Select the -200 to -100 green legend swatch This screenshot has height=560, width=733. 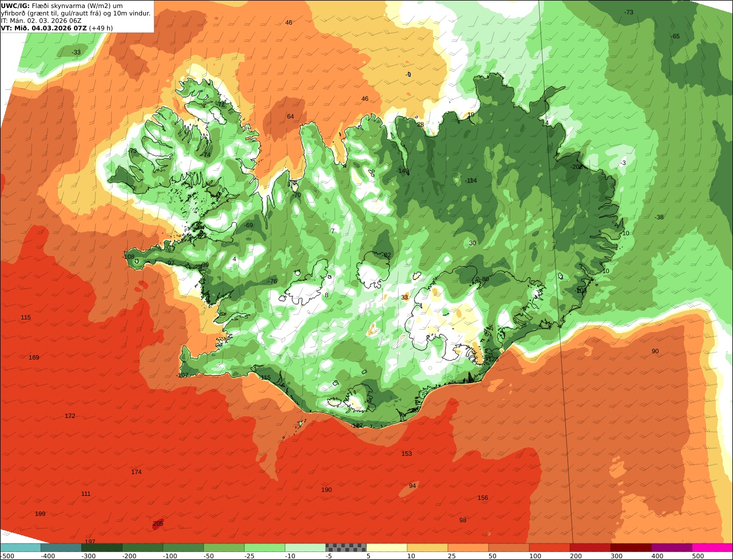point(142,547)
